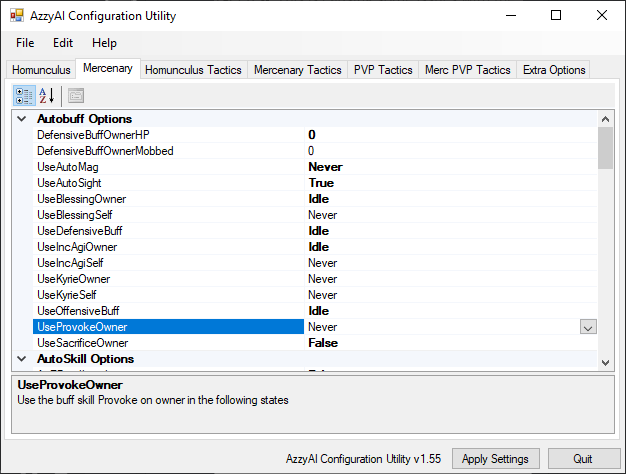
Task: Select the DefensiveBuffOwnerHP property row
Action: tap(168, 135)
